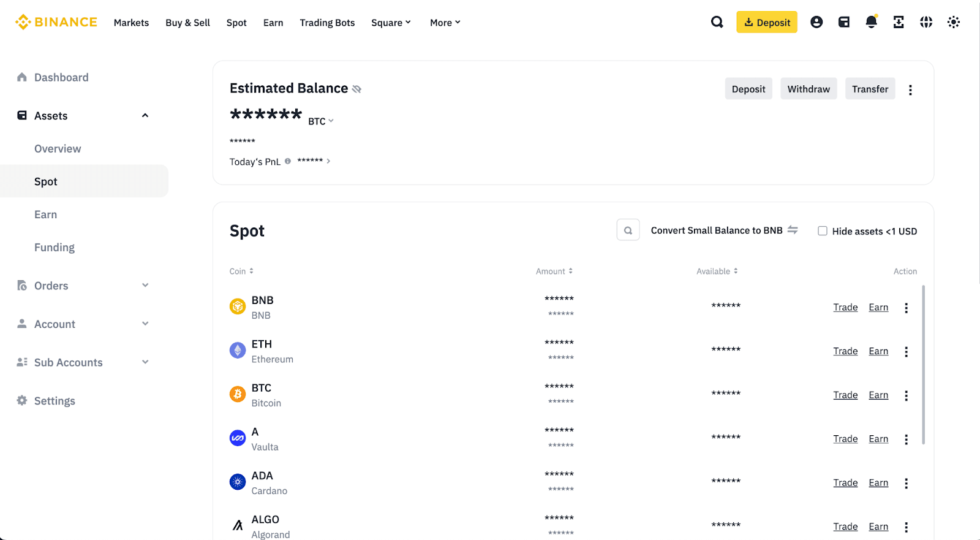Image resolution: width=980 pixels, height=540 pixels.
Task: Click the Ethereum coin icon
Action: [238, 351]
